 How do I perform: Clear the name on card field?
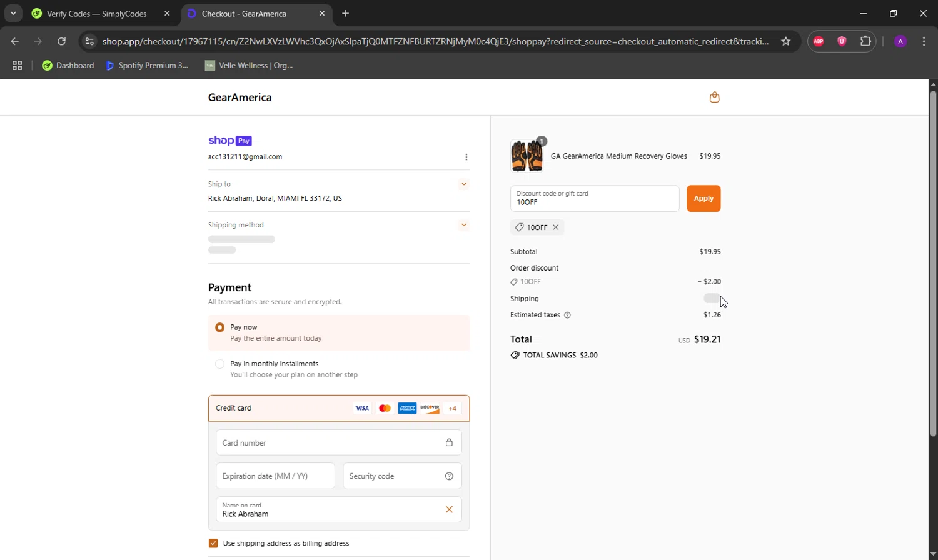point(449,509)
